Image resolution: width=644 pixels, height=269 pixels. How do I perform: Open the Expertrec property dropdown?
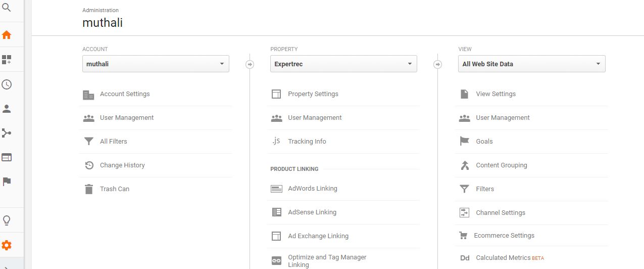click(x=343, y=64)
